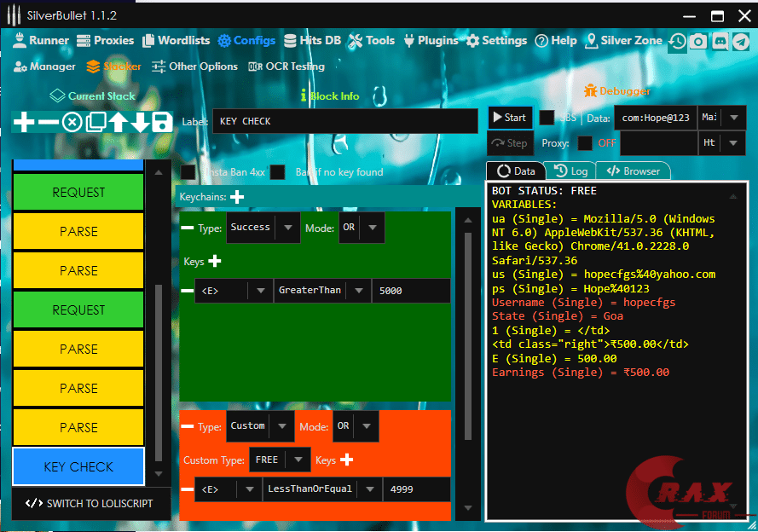Click the SWITCH TO LOLISCRIPT button
The image size is (758, 532).
pos(90,503)
